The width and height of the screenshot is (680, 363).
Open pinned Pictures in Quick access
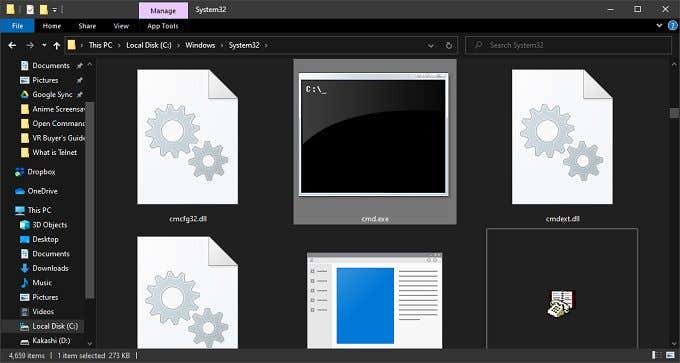click(x=45, y=80)
